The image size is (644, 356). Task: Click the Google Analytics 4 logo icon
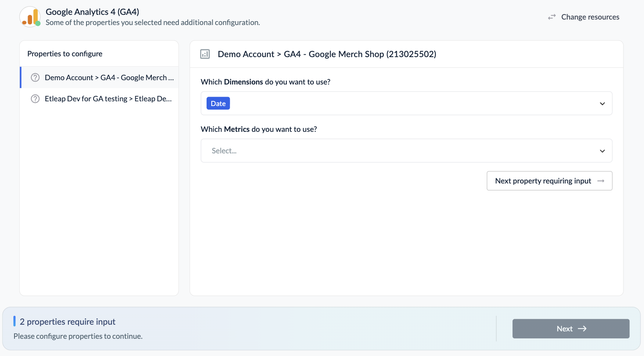(x=30, y=17)
